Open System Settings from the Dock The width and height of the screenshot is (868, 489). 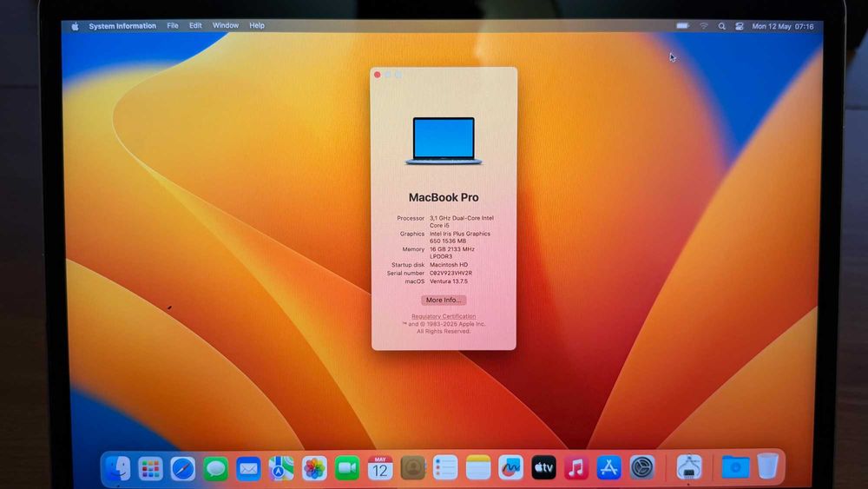click(x=642, y=468)
